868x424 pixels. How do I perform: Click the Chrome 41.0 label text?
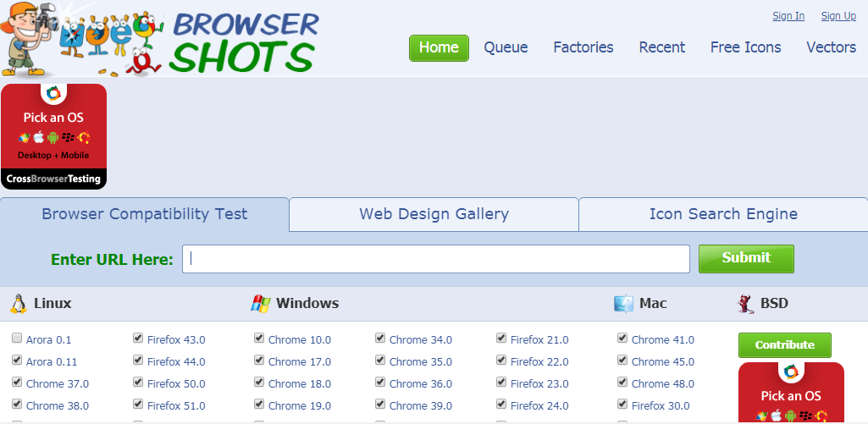tap(662, 340)
